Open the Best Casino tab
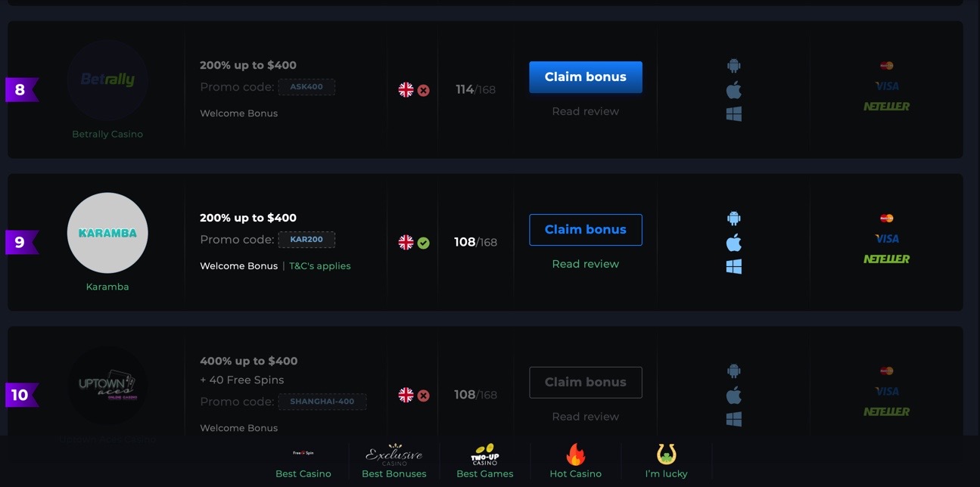Screen dimensions: 980x487 click(x=303, y=461)
